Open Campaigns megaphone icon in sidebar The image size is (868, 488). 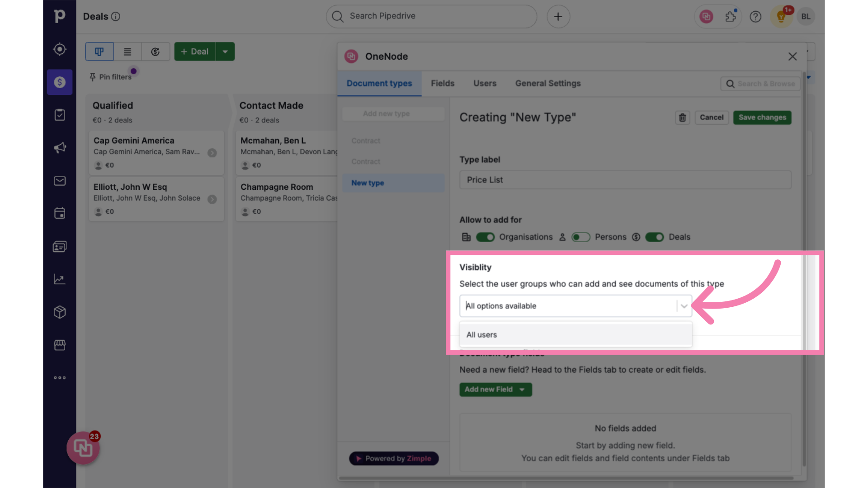[x=60, y=148]
